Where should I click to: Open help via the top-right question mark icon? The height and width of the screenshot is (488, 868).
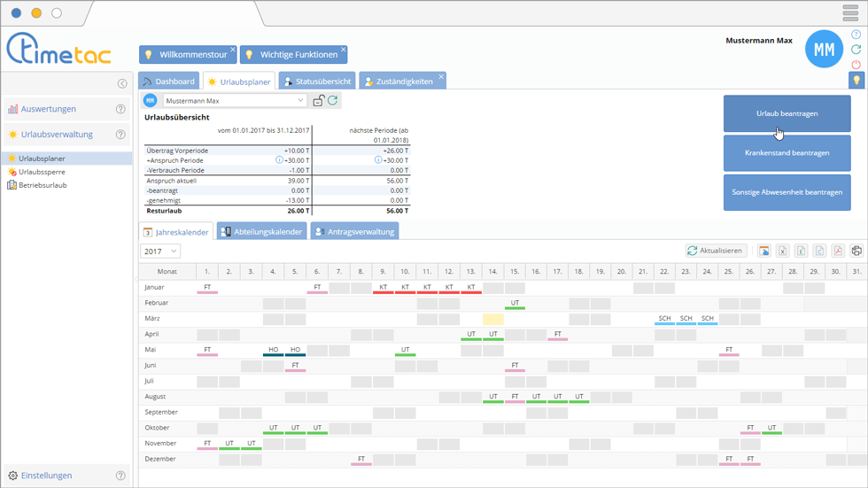coord(856,35)
